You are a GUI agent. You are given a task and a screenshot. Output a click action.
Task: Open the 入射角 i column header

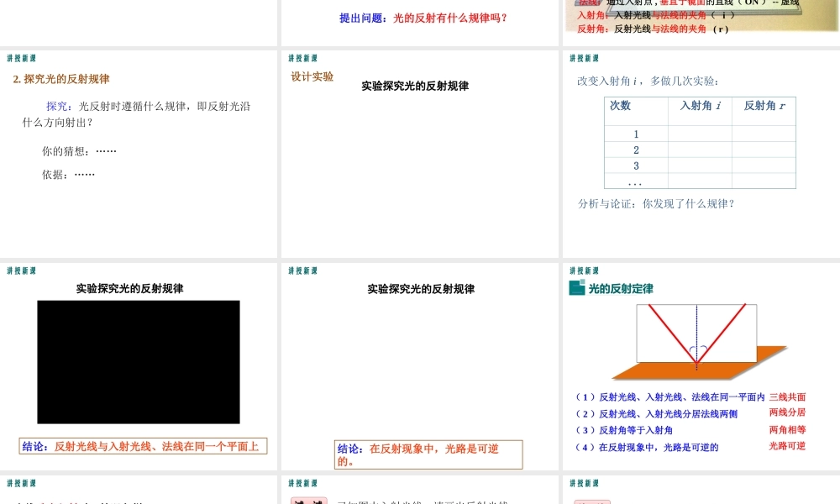point(700,106)
